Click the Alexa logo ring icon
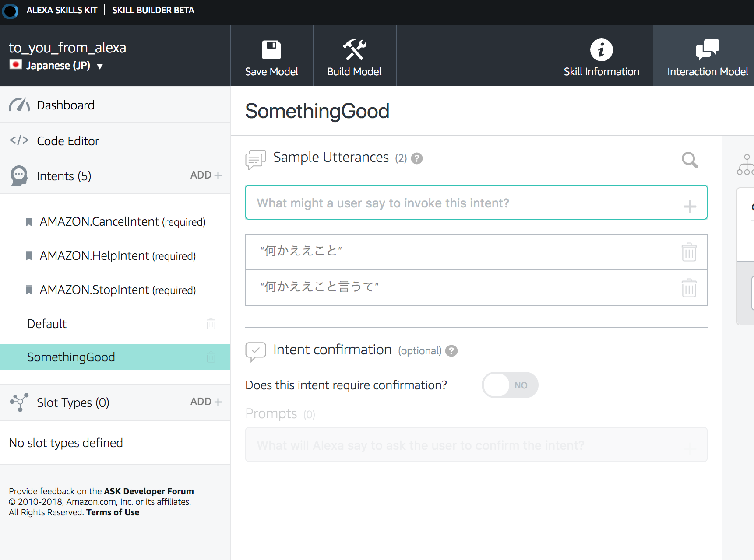Viewport: 754px width, 560px height. pos(10,11)
